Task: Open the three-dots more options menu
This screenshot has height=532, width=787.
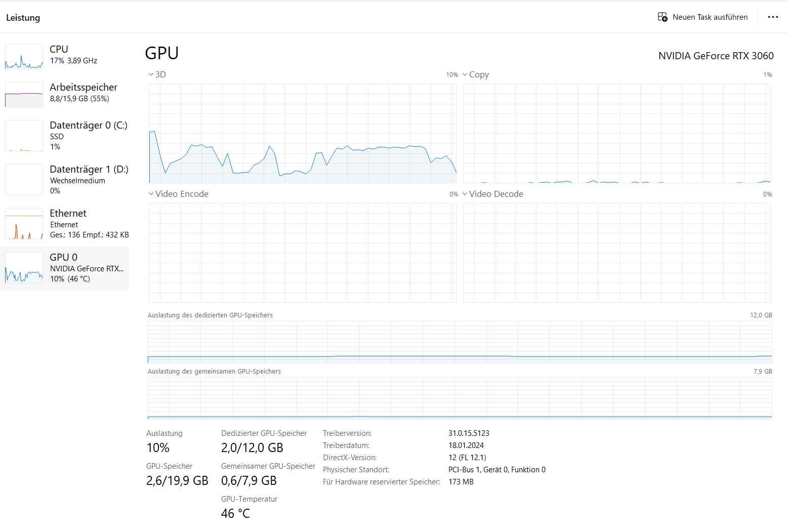Action: pyautogui.click(x=773, y=17)
